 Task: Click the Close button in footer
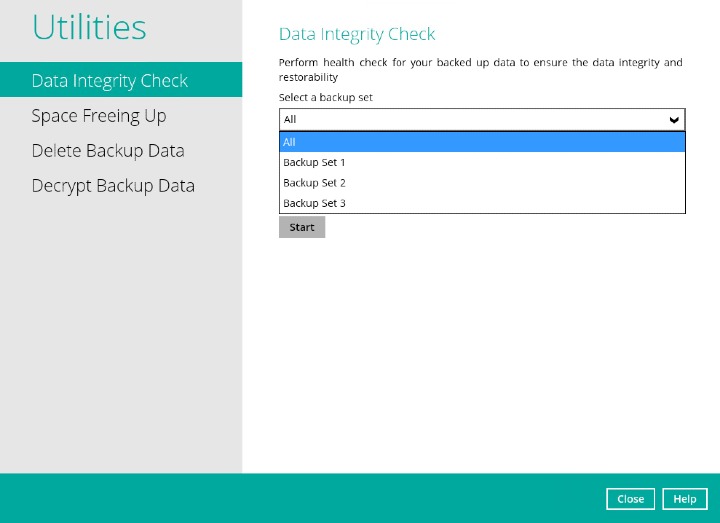pos(630,499)
